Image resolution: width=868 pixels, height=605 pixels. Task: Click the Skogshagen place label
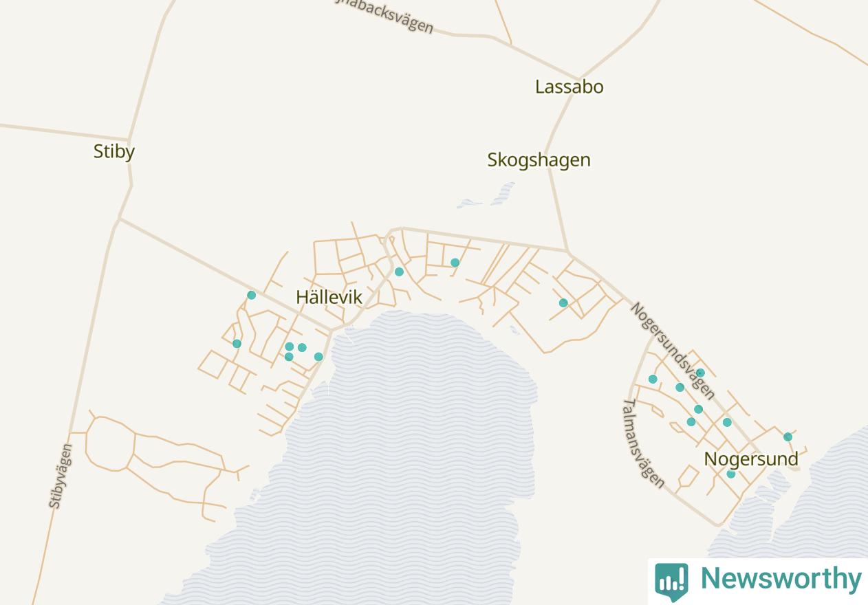pos(539,159)
